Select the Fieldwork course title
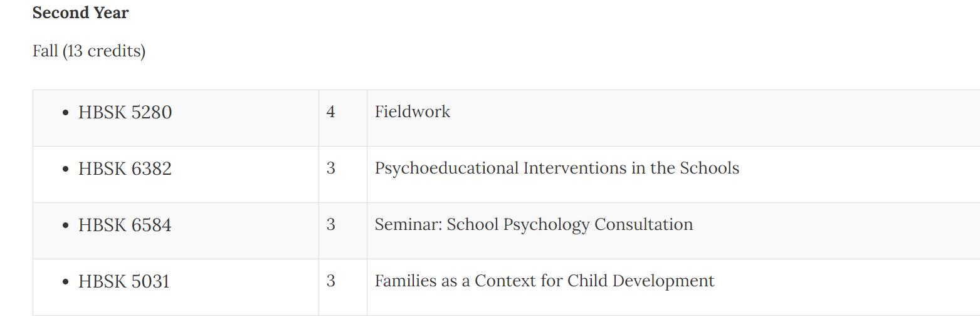 pos(413,112)
